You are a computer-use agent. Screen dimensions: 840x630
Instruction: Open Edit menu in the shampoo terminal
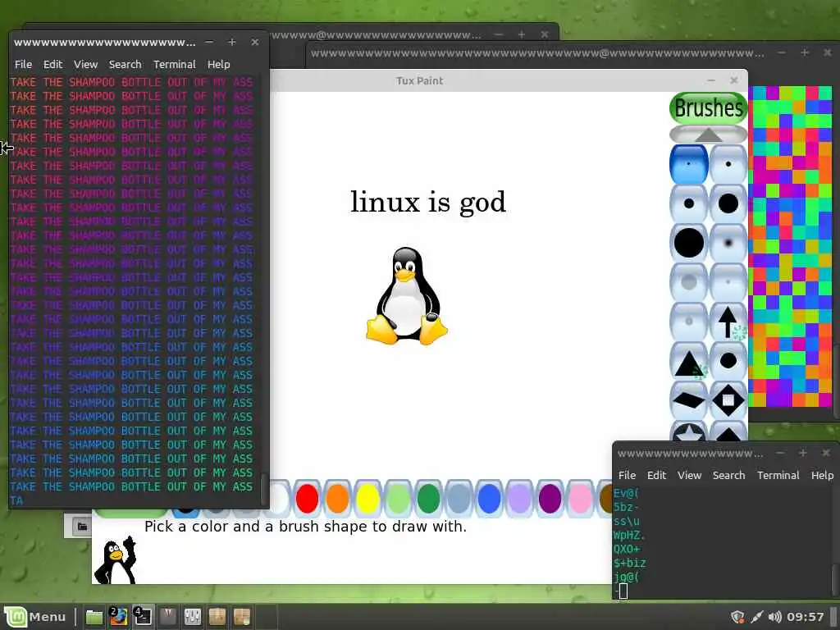pyautogui.click(x=52, y=64)
